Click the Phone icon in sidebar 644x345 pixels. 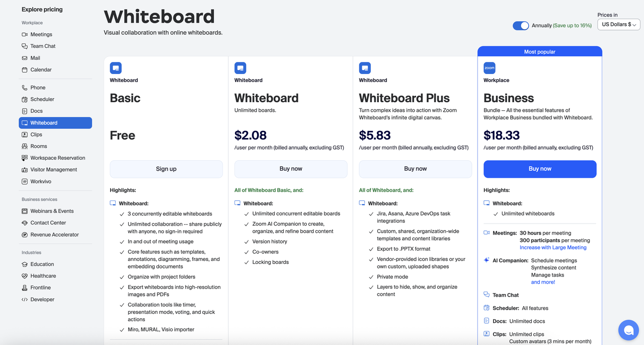click(x=25, y=88)
